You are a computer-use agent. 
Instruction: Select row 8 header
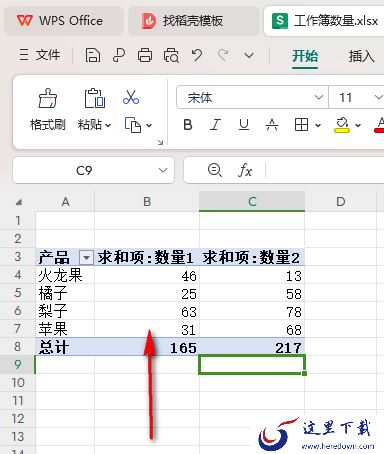point(18,346)
